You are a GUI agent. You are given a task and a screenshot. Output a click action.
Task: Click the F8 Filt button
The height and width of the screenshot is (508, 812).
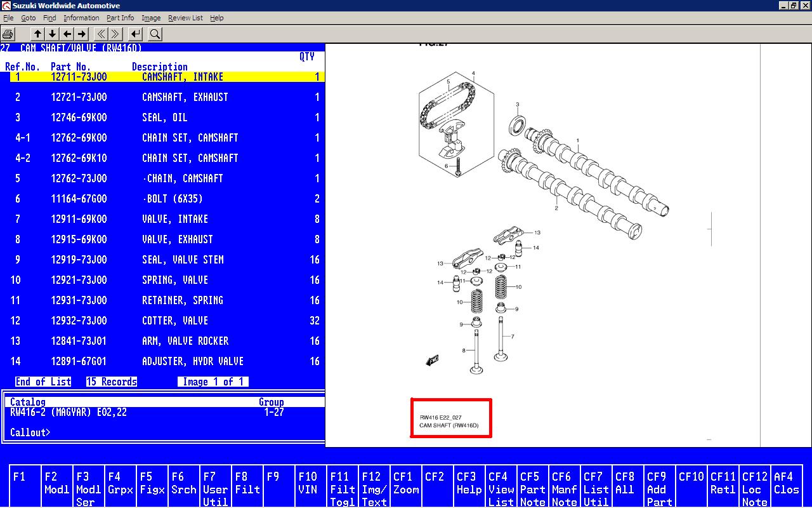(248, 486)
